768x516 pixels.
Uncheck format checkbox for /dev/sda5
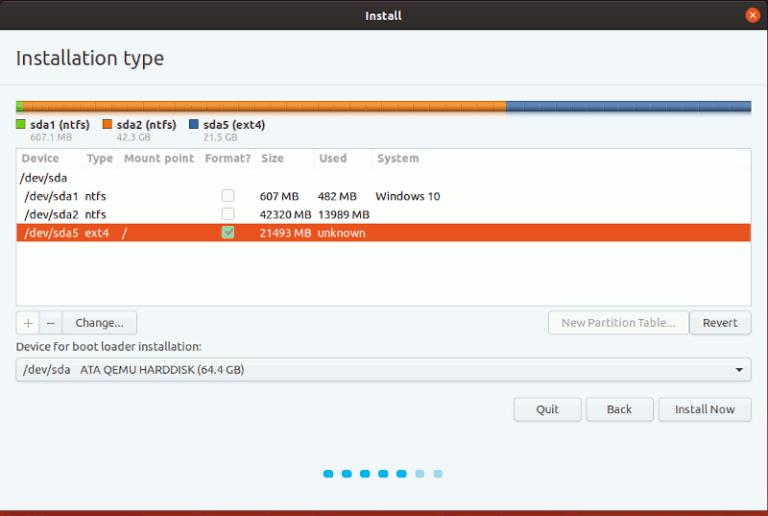tap(228, 233)
